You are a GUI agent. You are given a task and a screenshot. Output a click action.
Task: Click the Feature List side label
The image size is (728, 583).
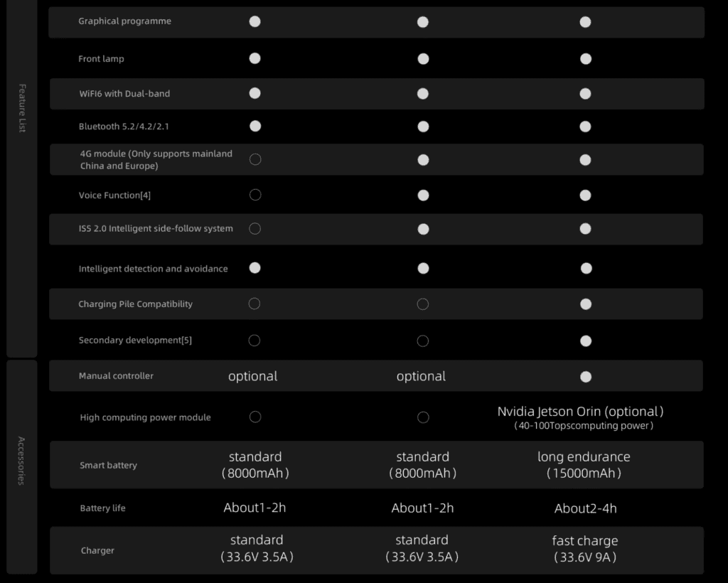pyautogui.click(x=22, y=108)
